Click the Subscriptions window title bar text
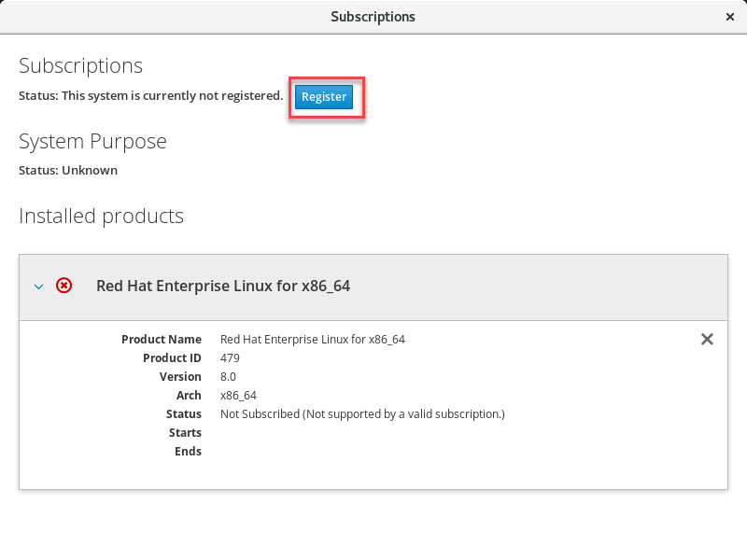 pos(373,17)
